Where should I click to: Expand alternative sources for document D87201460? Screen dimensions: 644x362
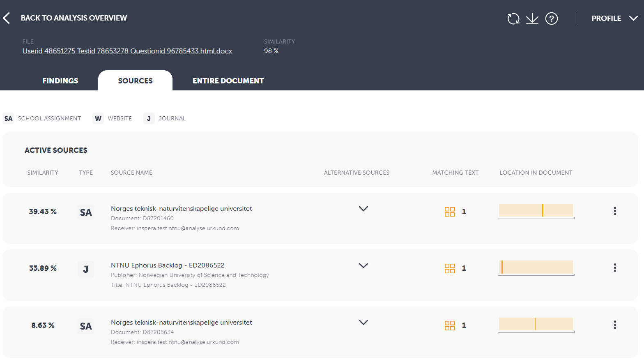coord(363,209)
